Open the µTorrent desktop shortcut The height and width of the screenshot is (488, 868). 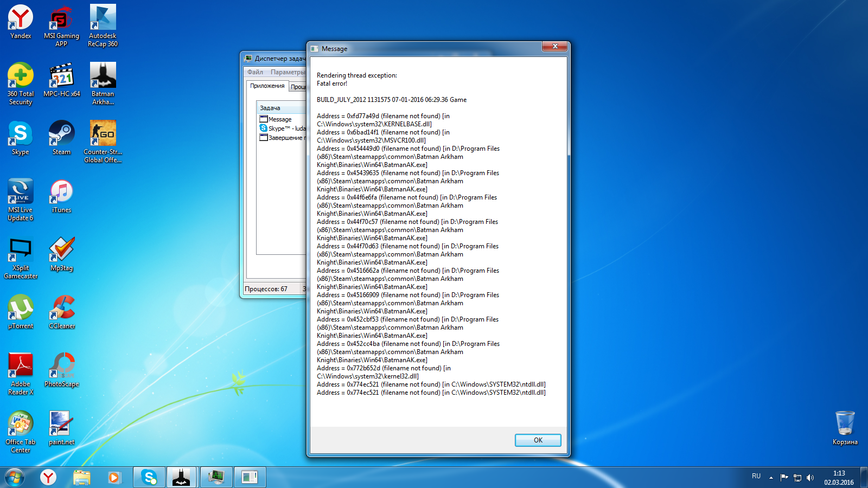pos(21,312)
